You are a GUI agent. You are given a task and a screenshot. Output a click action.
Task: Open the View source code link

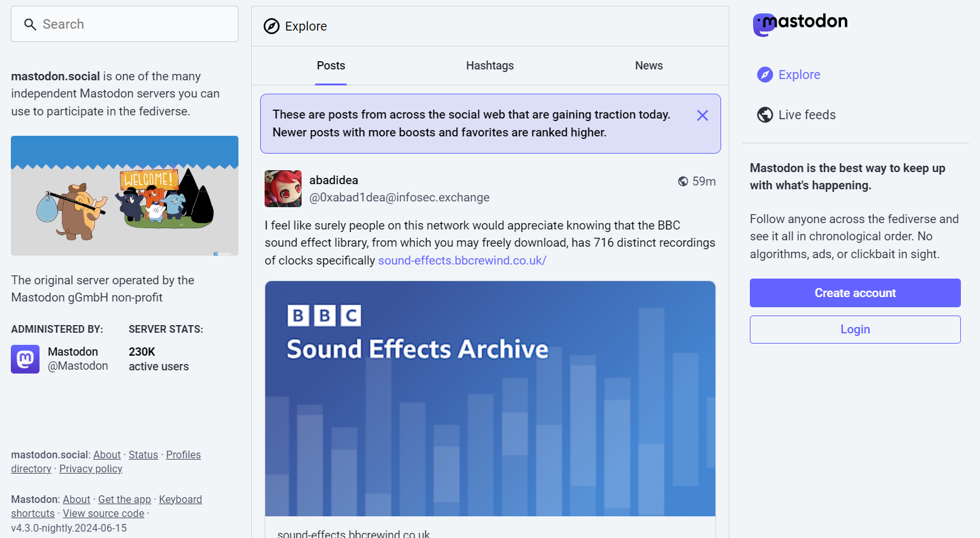(x=103, y=513)
